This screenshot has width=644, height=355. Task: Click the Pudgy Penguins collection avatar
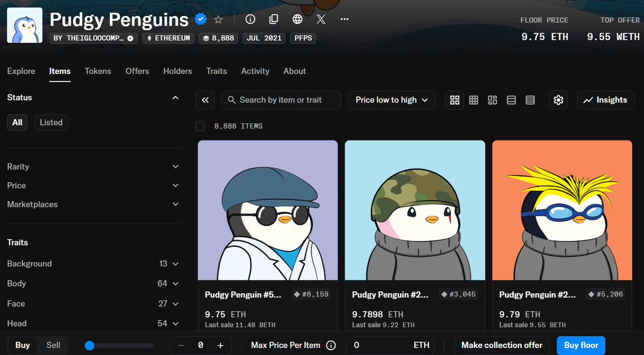pyautogui.click(x=25, y=25)
